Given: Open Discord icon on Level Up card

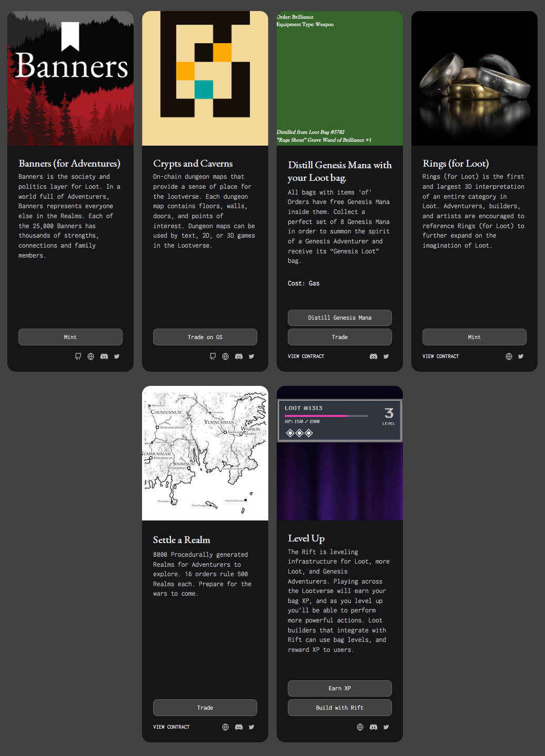Looking at the screenshot, I should (374, 727).
